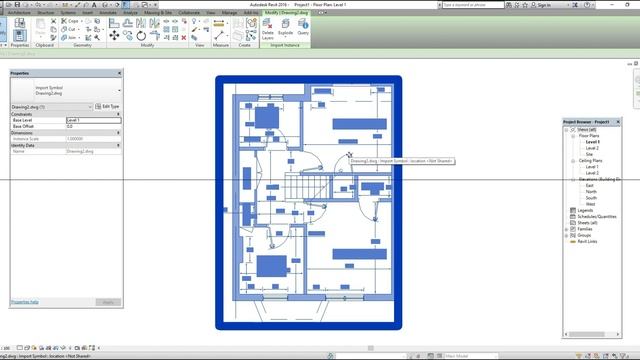
Task: Click the Trim/Extend to Corner tool
Action: [x=154, y=36]
